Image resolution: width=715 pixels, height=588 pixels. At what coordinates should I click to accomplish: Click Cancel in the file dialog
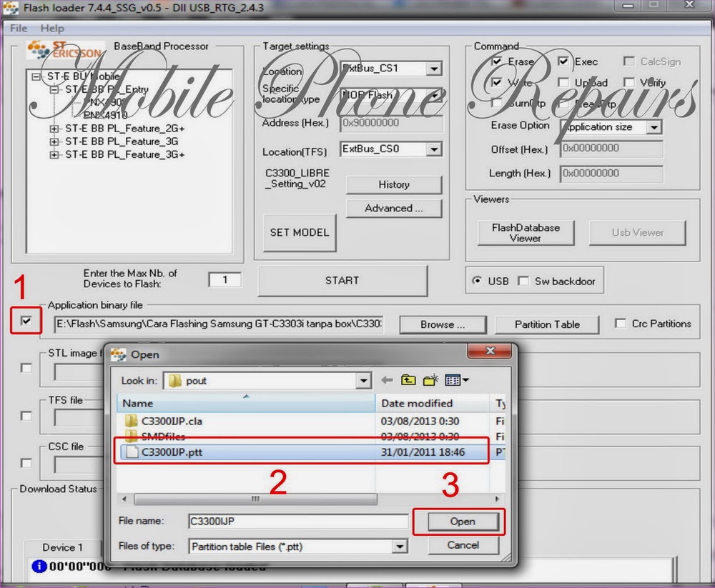click(463, 545)
